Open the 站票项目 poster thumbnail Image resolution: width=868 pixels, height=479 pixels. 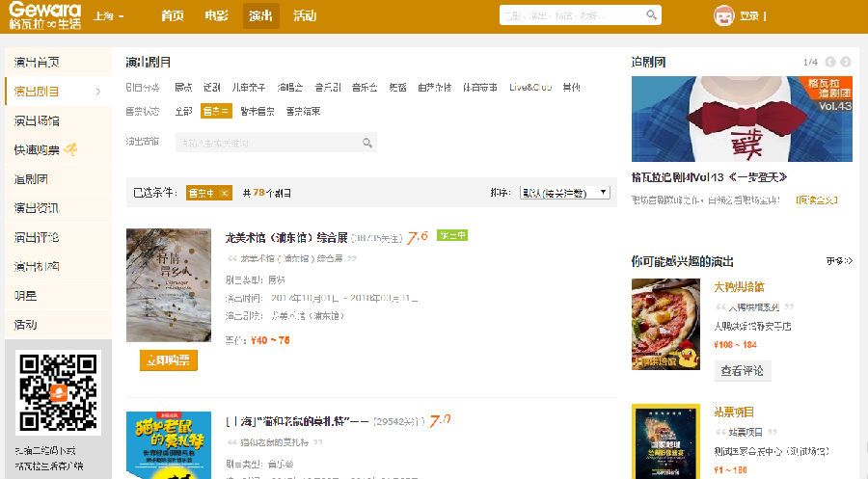[665, 441]
